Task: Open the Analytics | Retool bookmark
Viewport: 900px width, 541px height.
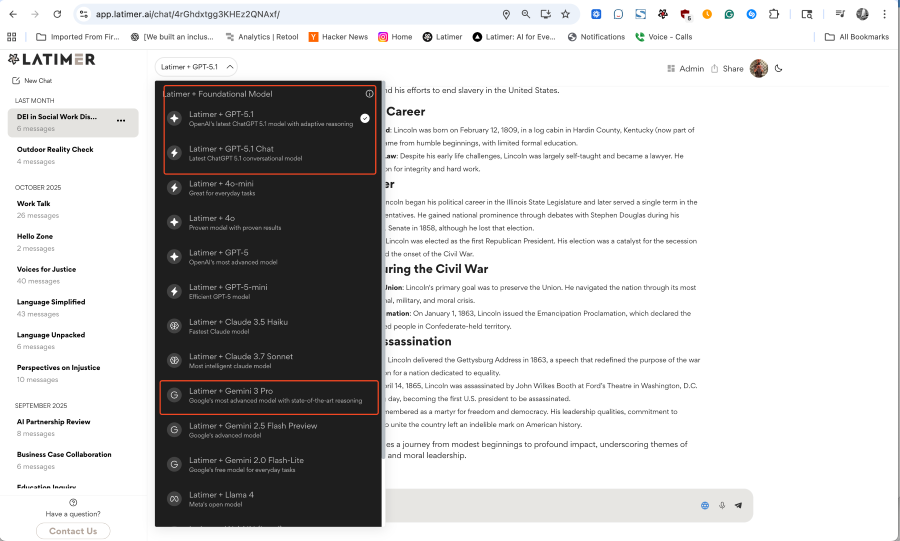Action: pos(262,37)
